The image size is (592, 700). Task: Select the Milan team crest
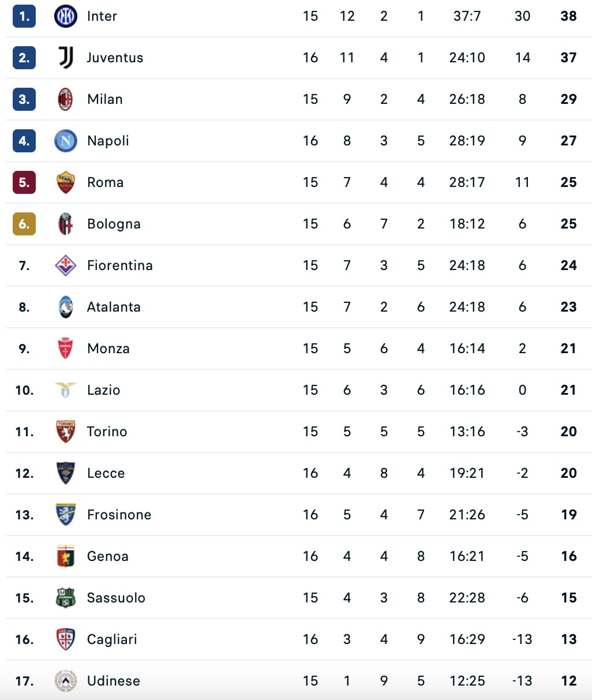(x=66, y=99)
